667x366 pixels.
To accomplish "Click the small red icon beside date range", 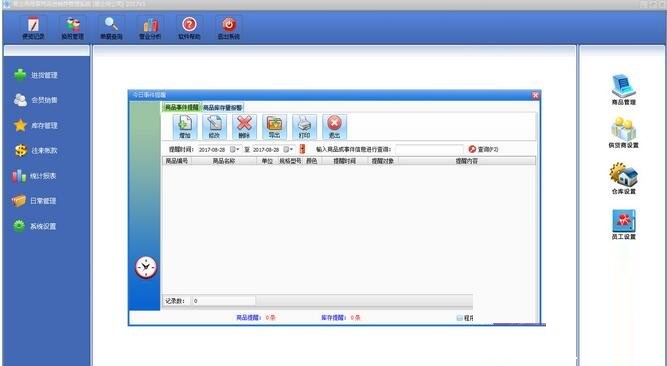I will [302, 149].
